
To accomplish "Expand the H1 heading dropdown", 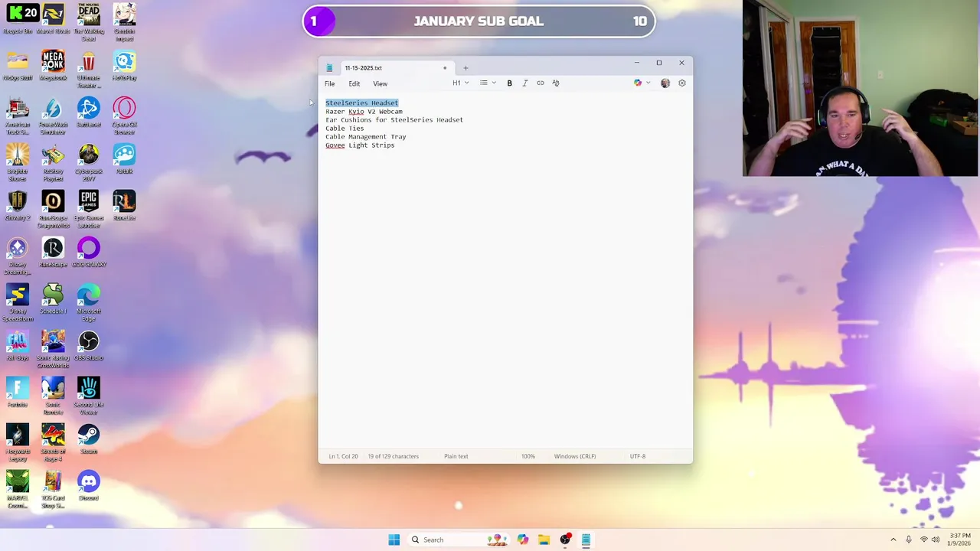I will click(x=460, y=83).
